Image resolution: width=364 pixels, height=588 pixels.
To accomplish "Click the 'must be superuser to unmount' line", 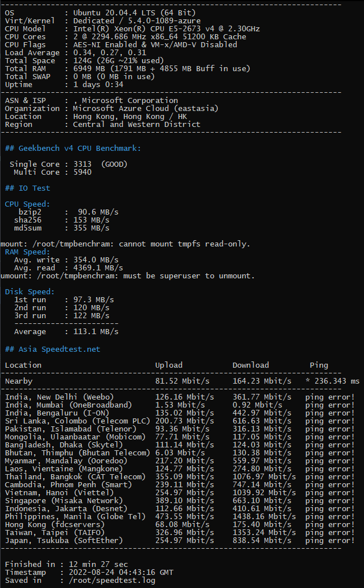I will [x=127, y=276].
